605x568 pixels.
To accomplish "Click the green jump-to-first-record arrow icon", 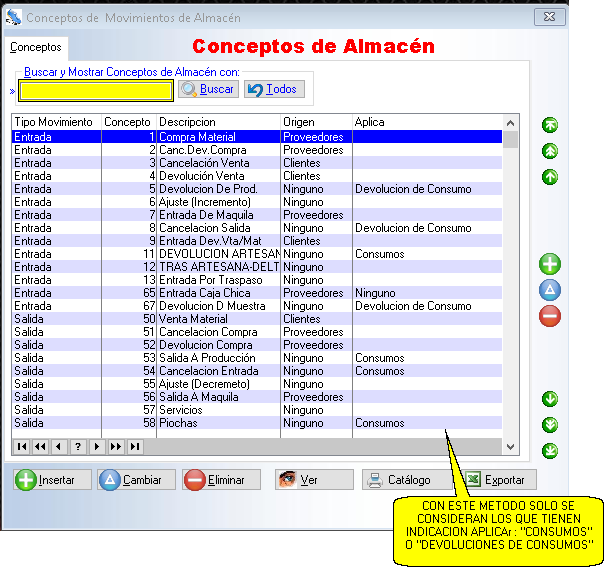I will coord(550,125).
